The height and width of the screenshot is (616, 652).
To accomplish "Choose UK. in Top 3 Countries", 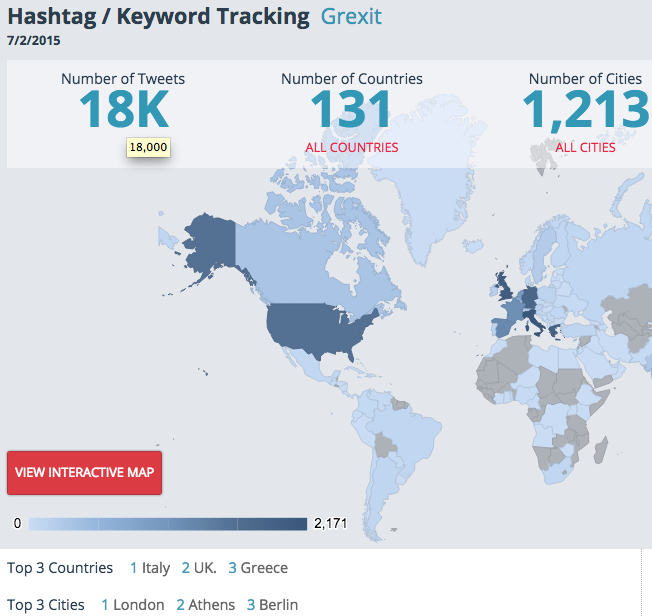I will [204, 568].
